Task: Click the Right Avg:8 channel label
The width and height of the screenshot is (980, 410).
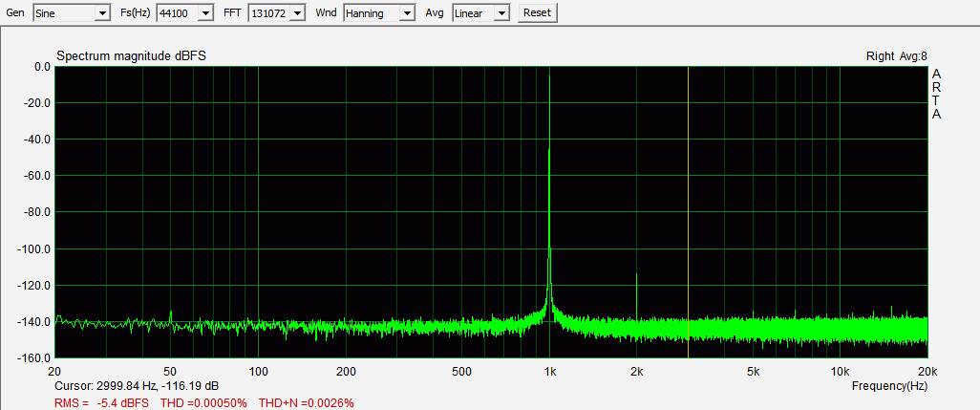Action: coord(896,56)
